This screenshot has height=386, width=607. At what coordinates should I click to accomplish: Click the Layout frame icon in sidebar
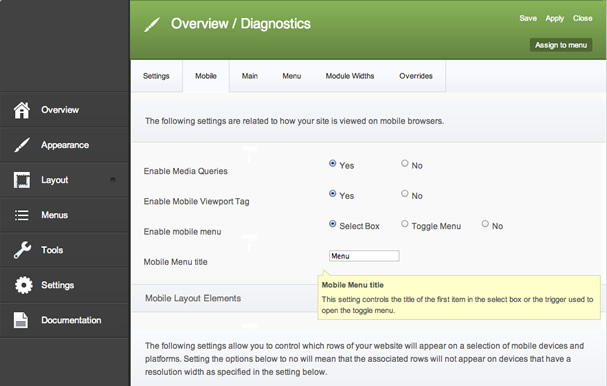(x=22, y=180)
